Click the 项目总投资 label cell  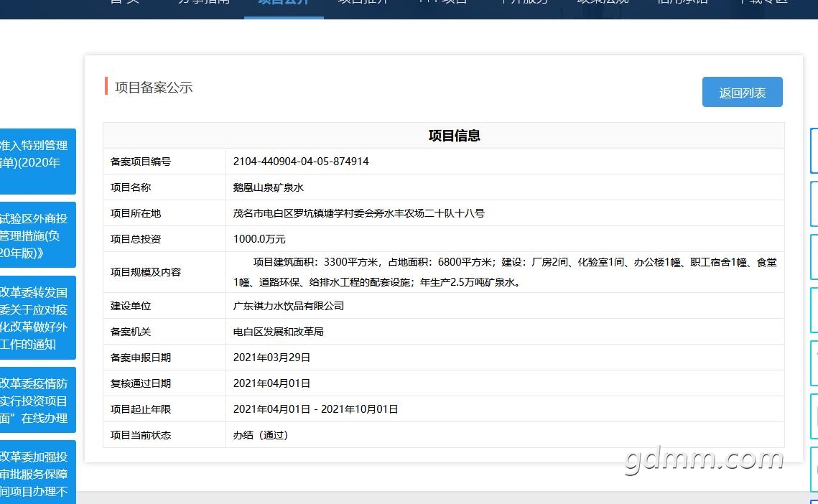[164, 239]
